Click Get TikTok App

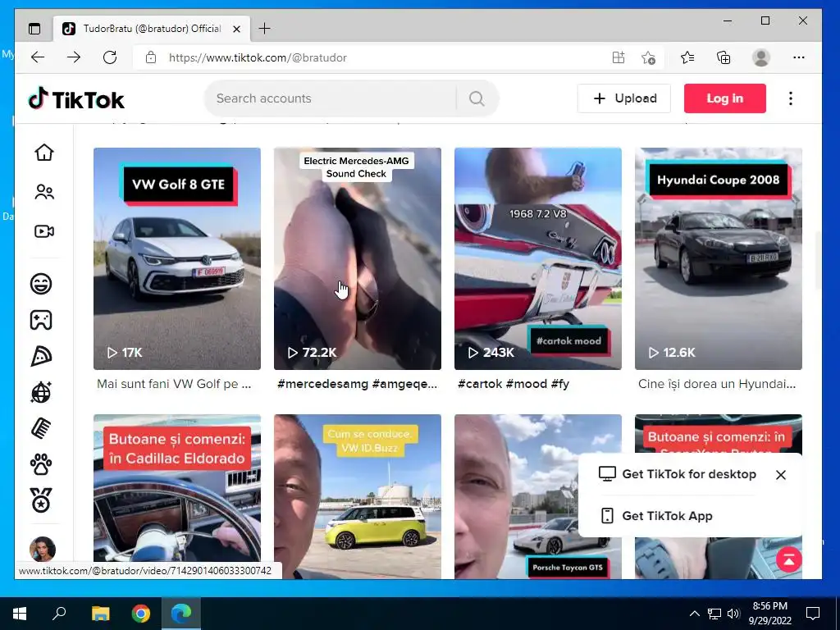click(x=656, y=516)
